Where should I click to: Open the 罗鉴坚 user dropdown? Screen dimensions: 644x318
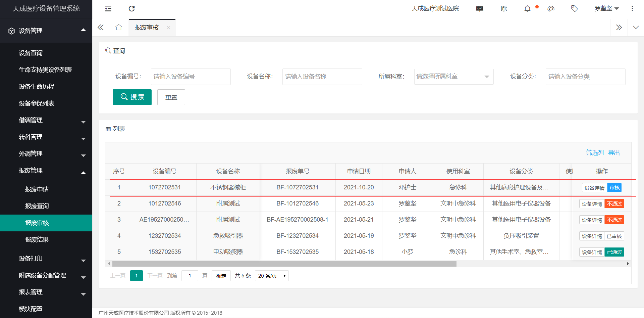(606, 9)
